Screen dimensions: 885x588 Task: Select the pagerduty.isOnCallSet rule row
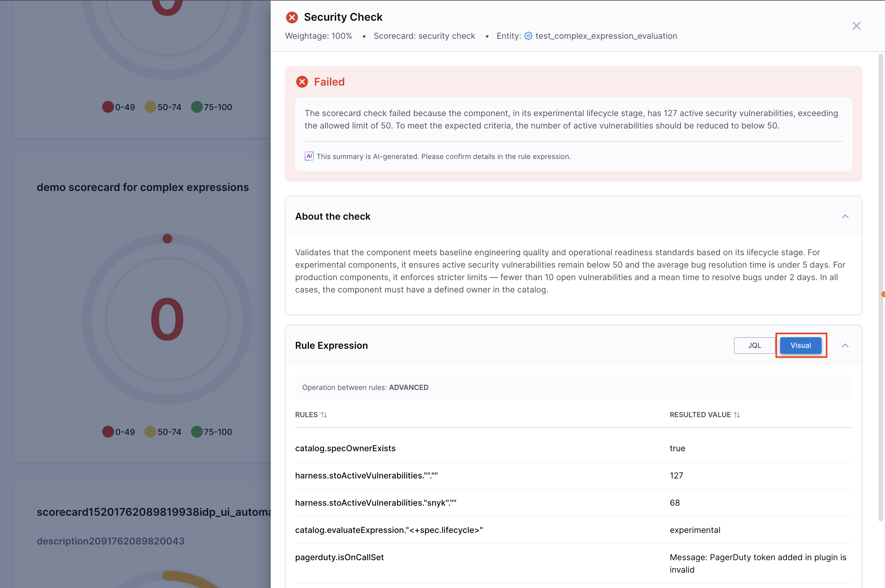coord(339,557)
